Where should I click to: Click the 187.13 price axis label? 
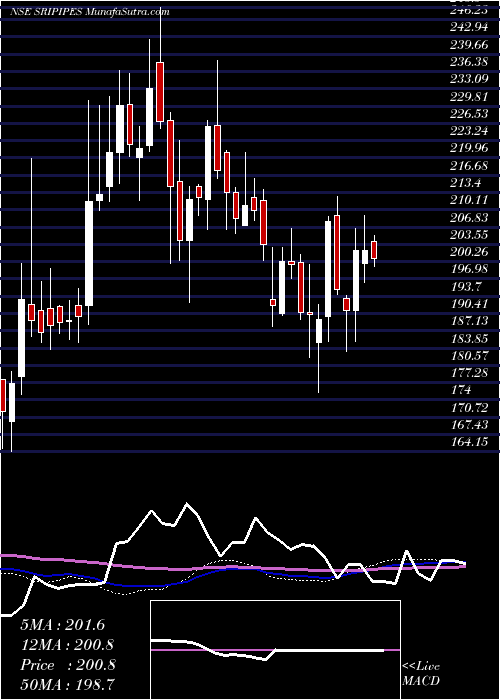(x=468, y=321)
